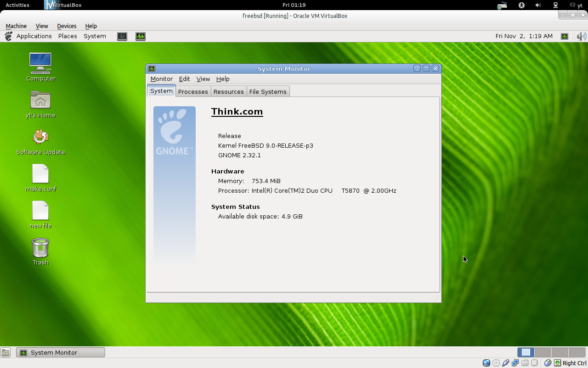
Task: Click the VirtualBox network adapters indicator
Action: click(x=515, y=363)
